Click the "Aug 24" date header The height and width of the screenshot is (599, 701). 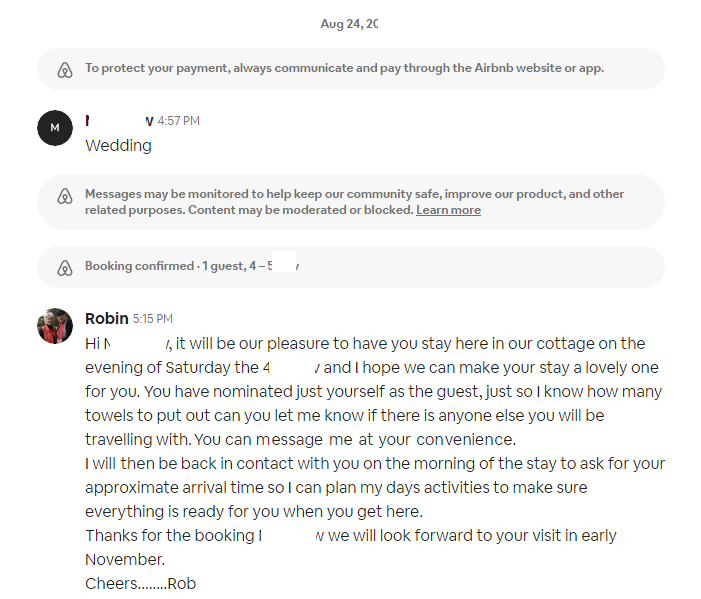tap(349, 23)
